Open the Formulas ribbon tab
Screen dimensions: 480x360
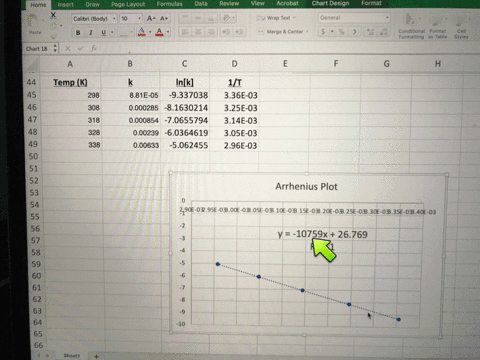(x=169, y=4)
